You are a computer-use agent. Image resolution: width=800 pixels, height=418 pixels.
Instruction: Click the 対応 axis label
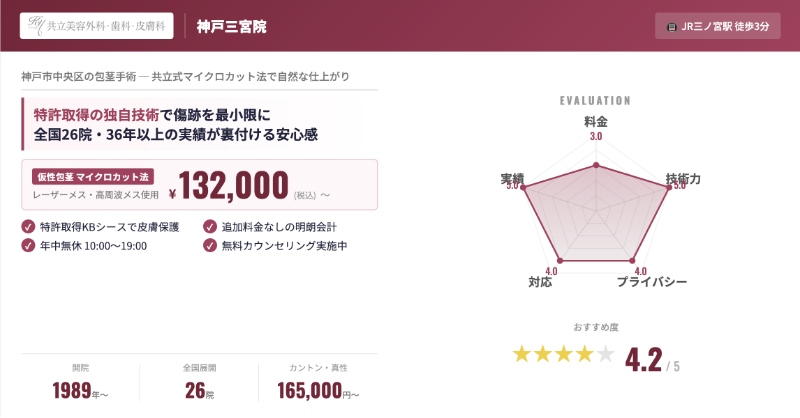click(540, 282)
